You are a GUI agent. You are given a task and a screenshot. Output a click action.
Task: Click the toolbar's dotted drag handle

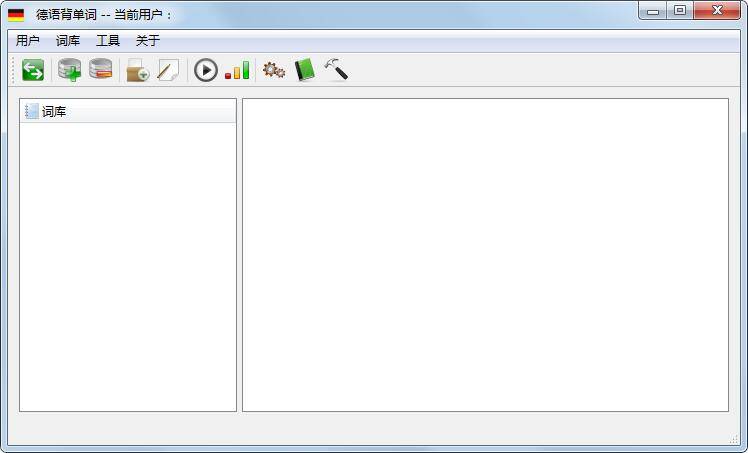pos(14,70)
